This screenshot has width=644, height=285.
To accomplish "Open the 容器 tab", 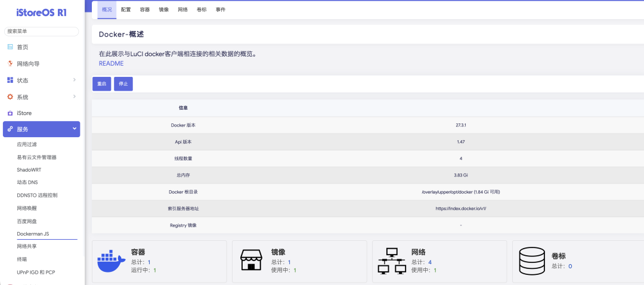I will coord(144,10).
